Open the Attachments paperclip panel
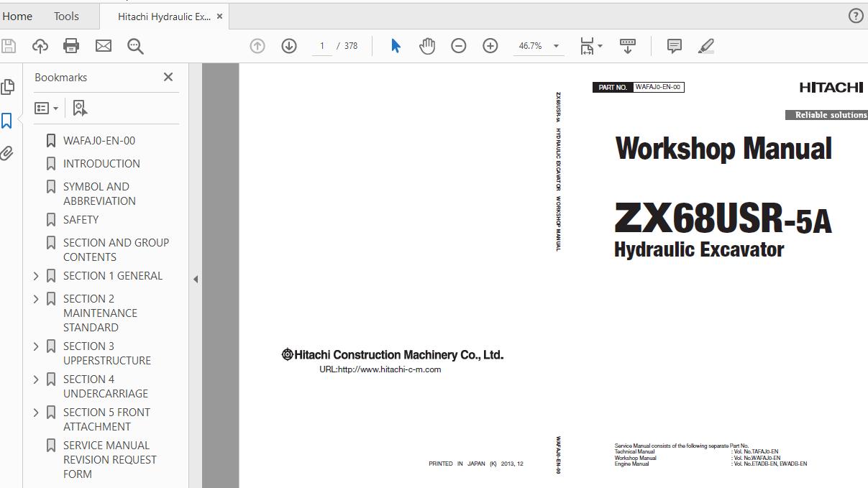868x488 pixels. (x=6, y=153)
